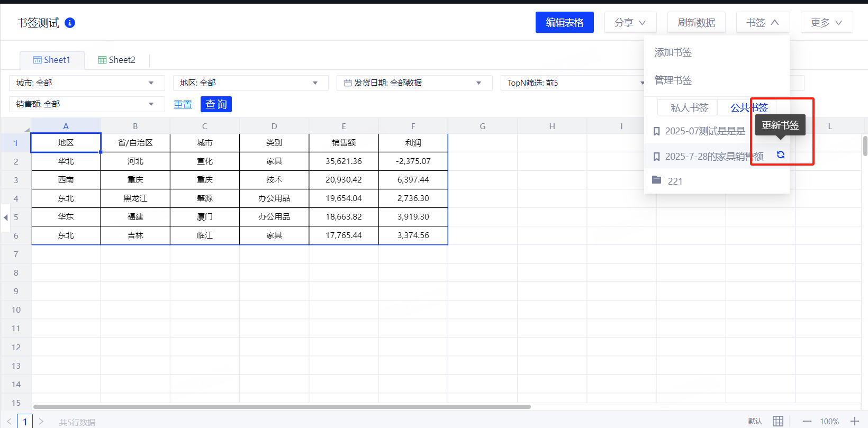Open the 221 bookmark folder
The width and height of the screenshot is (868, 428).
675,181
